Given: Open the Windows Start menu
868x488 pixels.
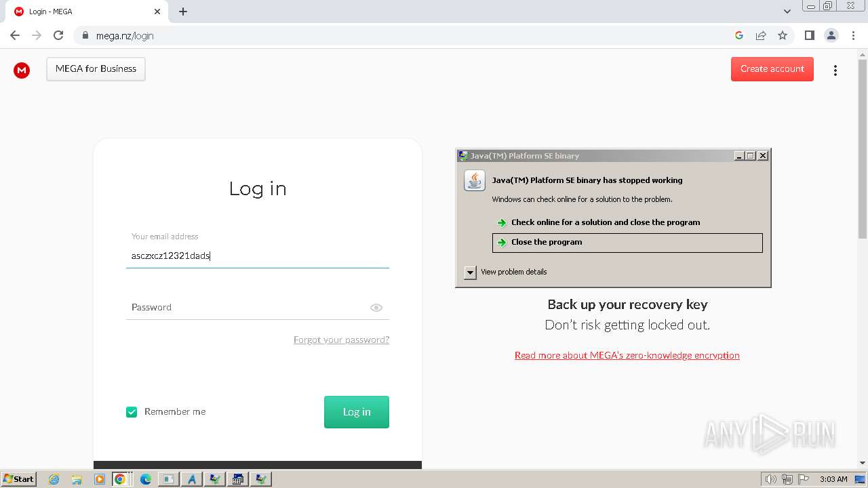Looking at the screenshot, I should (18, 479).
